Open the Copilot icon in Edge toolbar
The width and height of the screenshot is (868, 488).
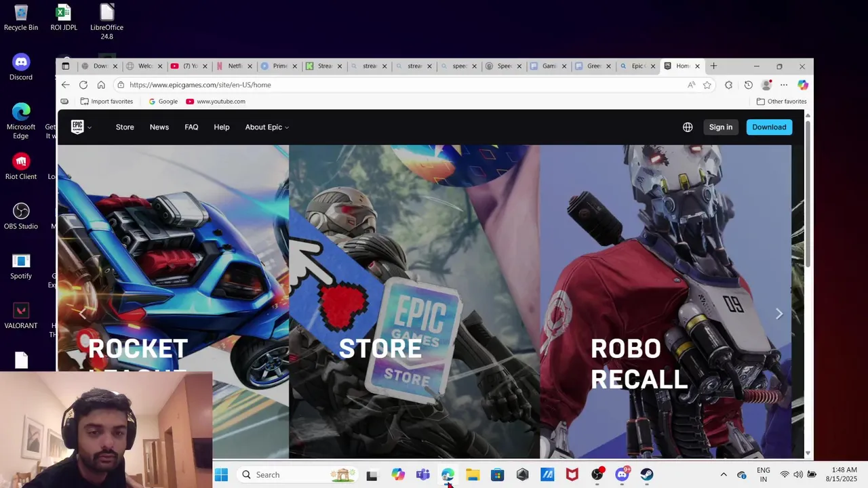(x=803, y=85)
